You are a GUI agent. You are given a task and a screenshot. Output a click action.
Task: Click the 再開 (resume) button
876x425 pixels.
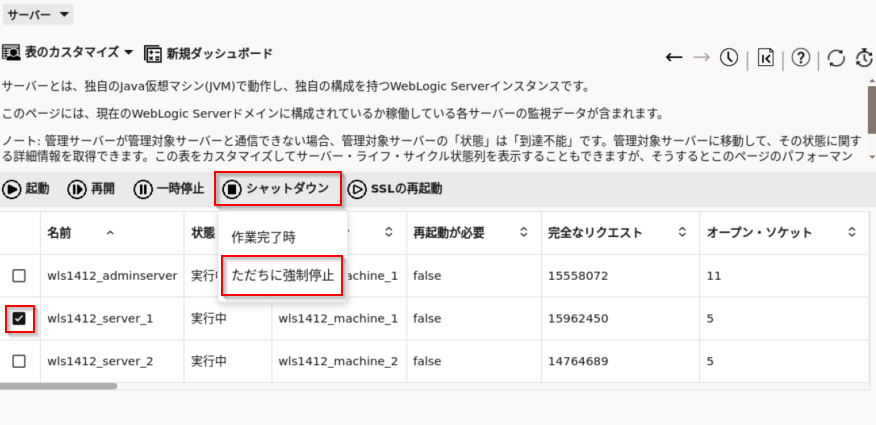(91, 188)
